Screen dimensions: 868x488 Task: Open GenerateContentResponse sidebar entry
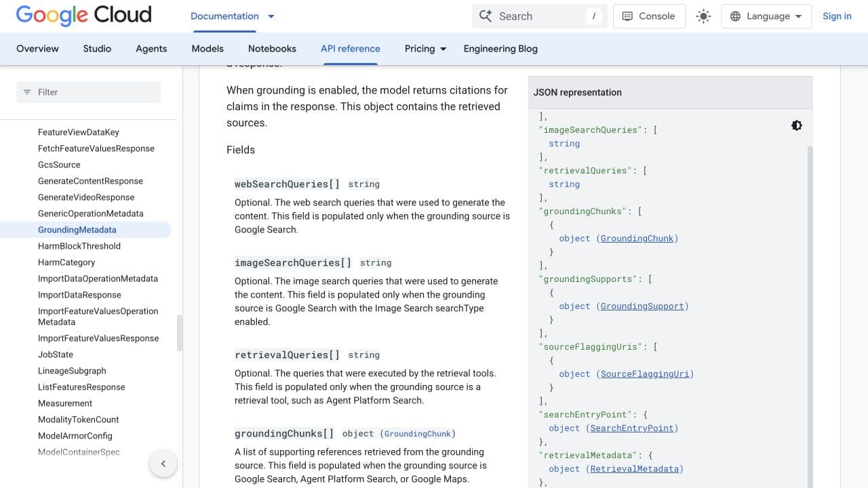pos(90,181)
